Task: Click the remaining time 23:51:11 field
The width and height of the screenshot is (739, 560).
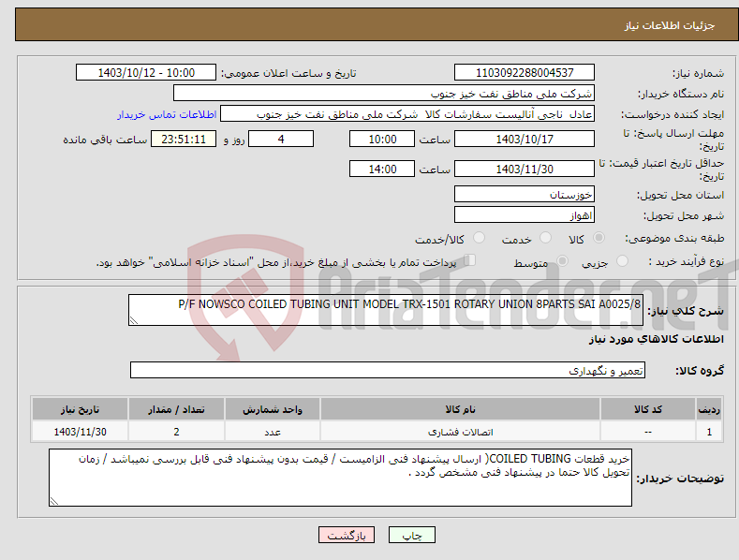Action: 184,139
